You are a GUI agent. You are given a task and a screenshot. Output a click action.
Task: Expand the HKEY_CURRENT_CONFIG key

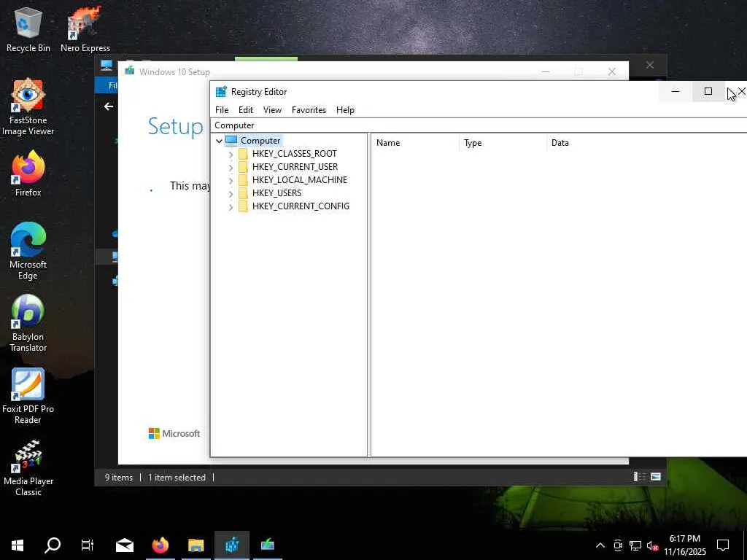pyautogui.click(x=231, y=206)
